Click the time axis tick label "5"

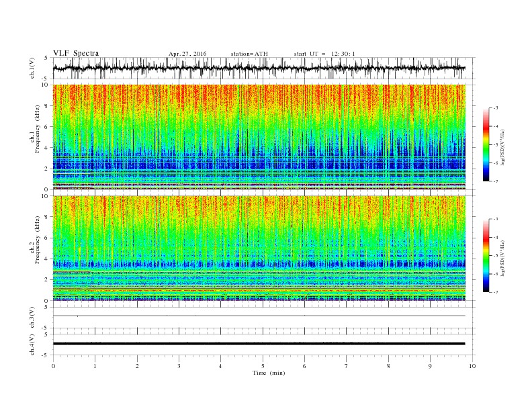tap(263, 366)
